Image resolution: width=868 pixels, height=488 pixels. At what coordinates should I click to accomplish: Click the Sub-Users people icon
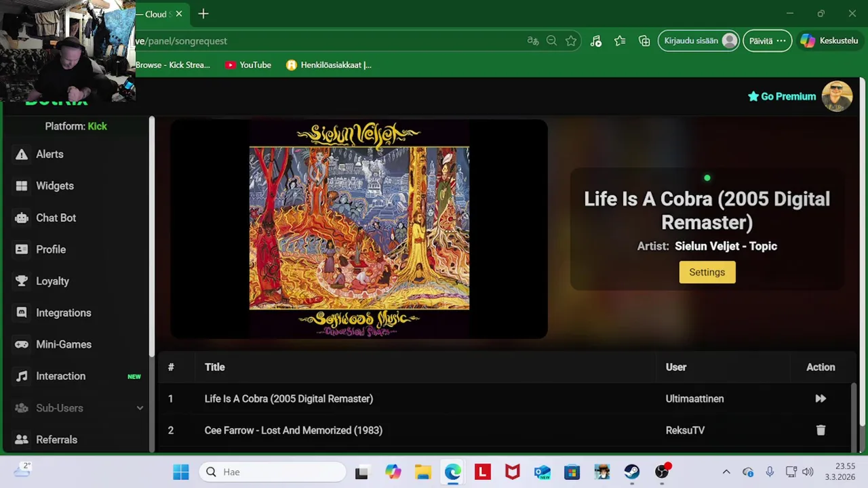pyautogui.click(x=22, y=408)
